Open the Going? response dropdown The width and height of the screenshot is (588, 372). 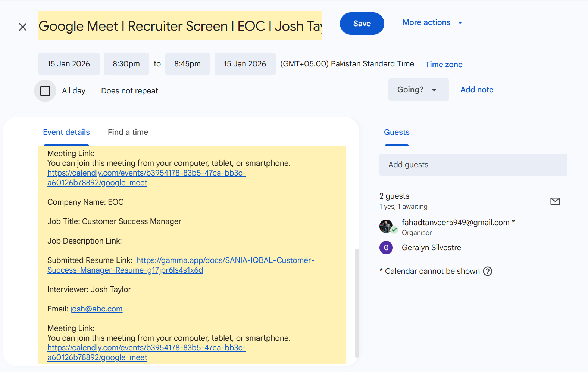point(419,90)
